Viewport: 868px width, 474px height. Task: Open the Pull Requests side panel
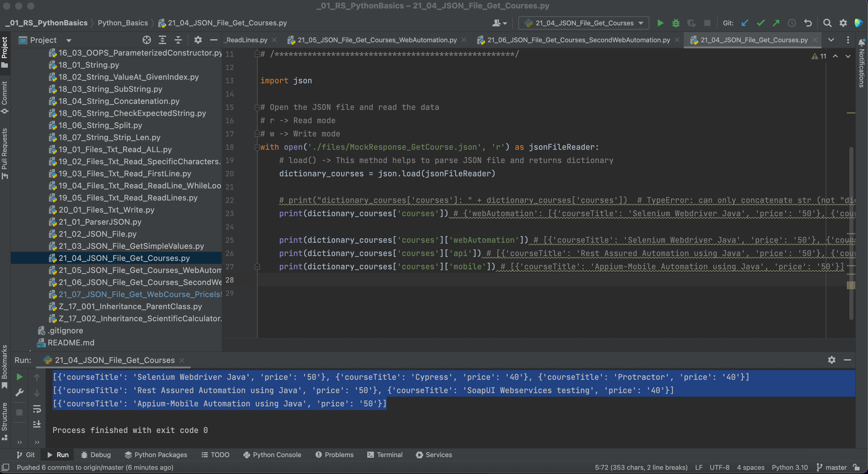pos(5,153)
